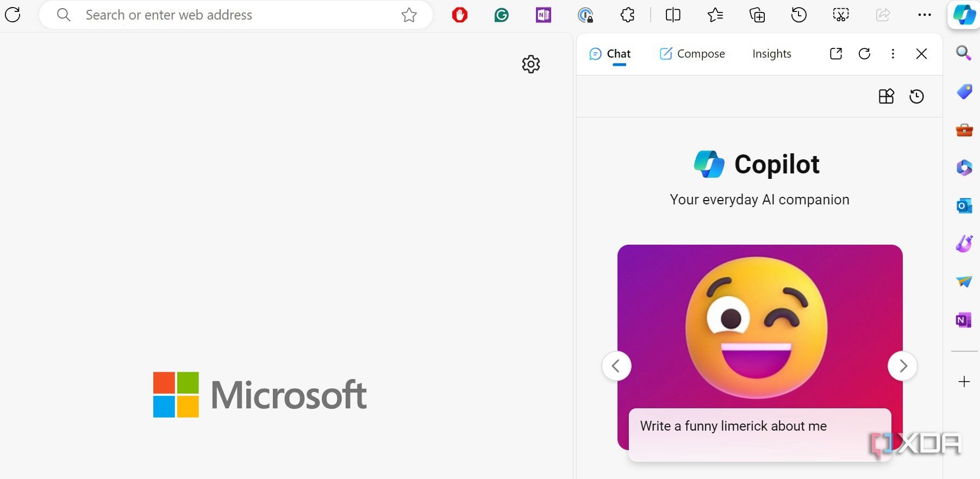This screenshot has width=980, height=479.
Task: Open the red adblocker extension
Action: tap(460, 15)
